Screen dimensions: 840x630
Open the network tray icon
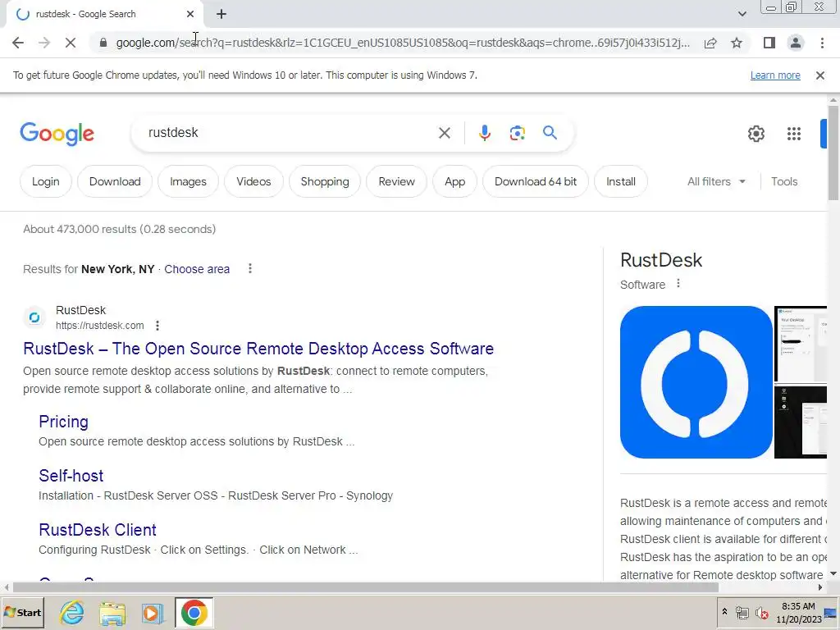pyautogui.click(x=742, y=612)
